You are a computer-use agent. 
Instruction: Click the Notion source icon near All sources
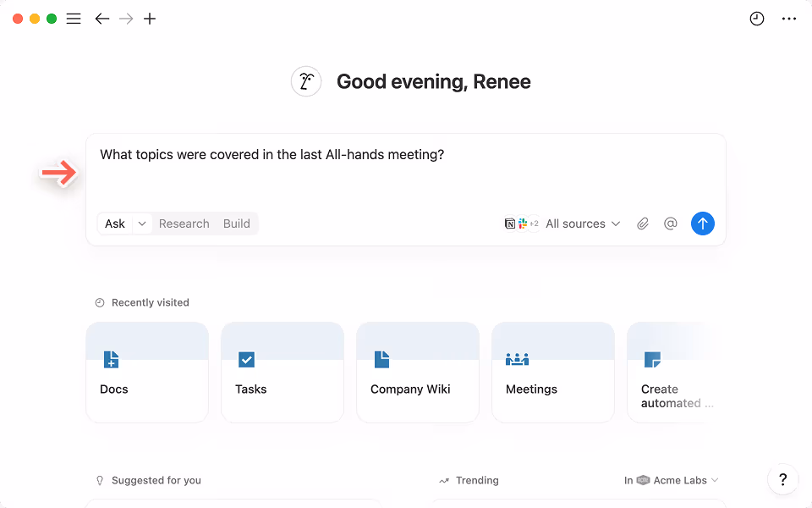pyautogui.click(x=512, y=224)
